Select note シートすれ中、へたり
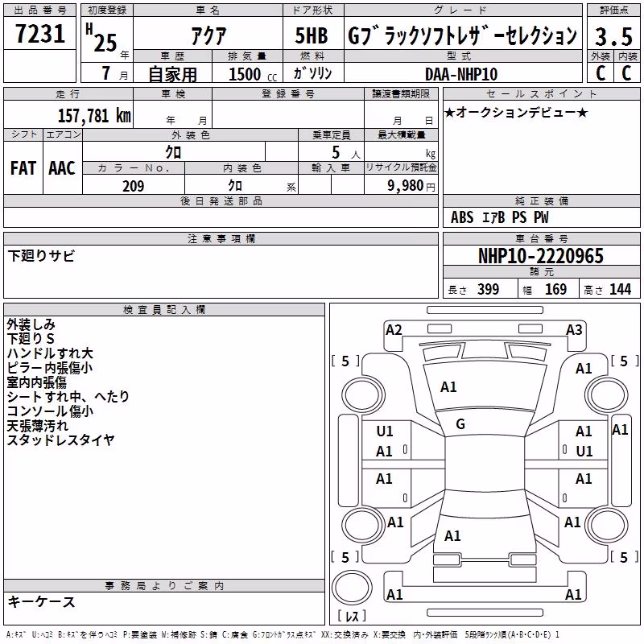The height and width of the screenshot is (644, 644). click(68, 396)
